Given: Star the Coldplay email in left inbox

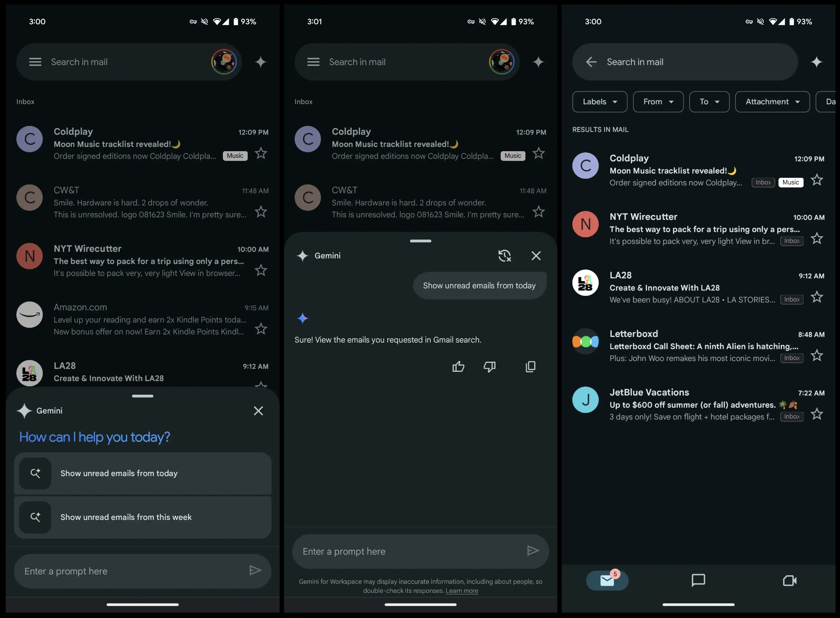Looking at the screenshot, I should 261,154.
